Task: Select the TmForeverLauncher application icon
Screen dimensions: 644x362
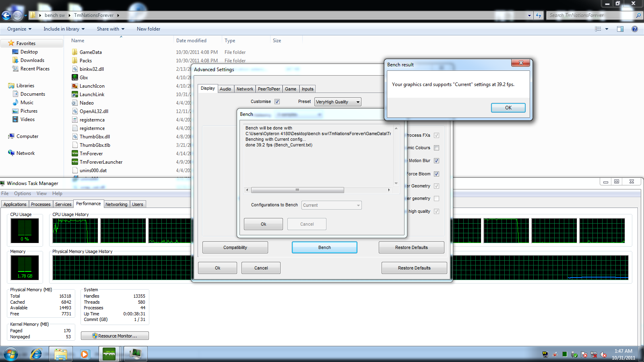Action: (75, 162)
